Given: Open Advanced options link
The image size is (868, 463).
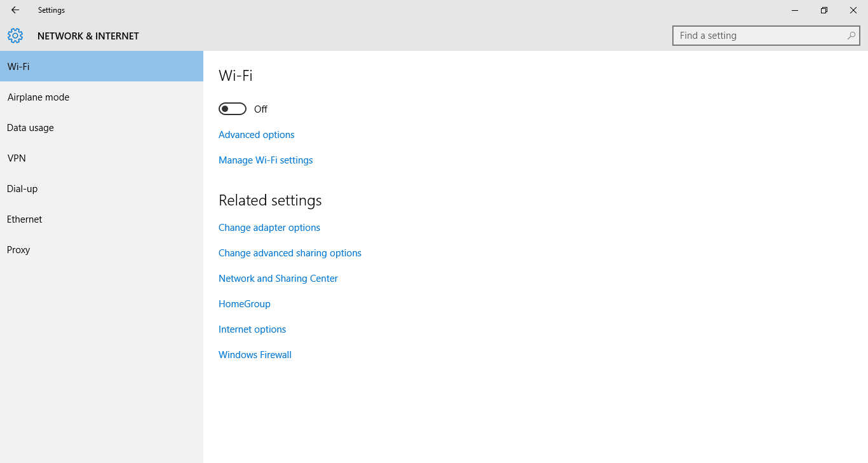Looking at the screenshot, I should (x=257, y=135).
